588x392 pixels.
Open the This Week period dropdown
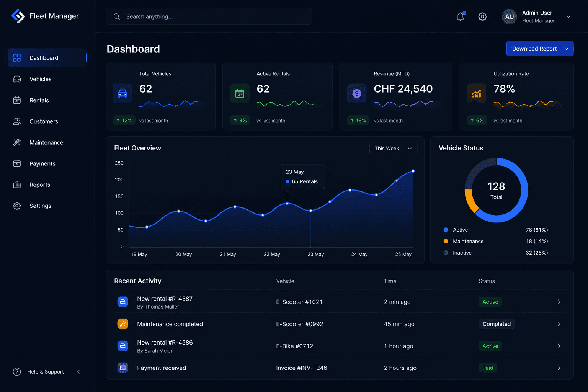[393, 149]
